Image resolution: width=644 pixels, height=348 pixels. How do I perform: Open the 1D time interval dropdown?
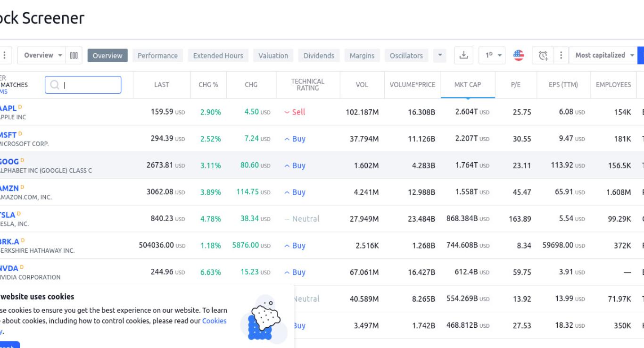pos(492,55)
